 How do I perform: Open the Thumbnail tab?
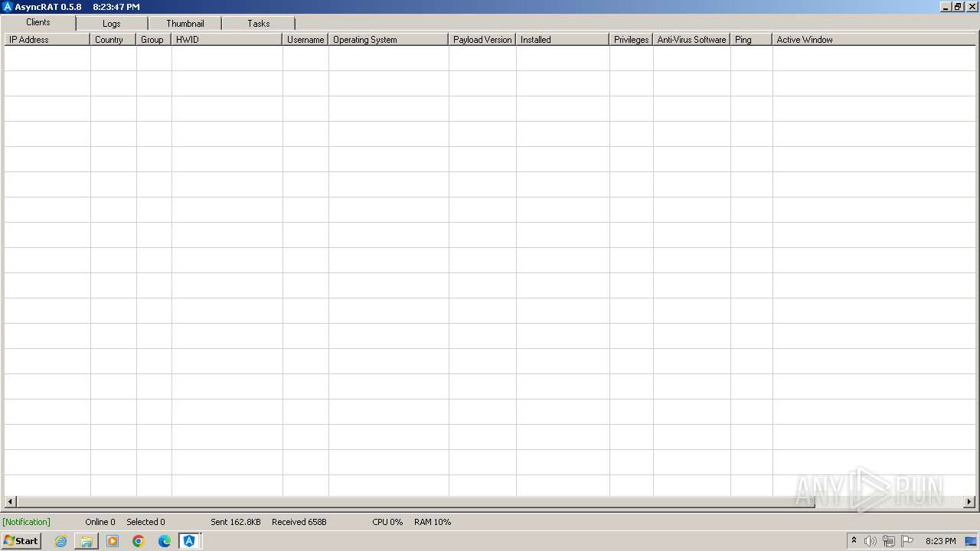coord(185,24)
